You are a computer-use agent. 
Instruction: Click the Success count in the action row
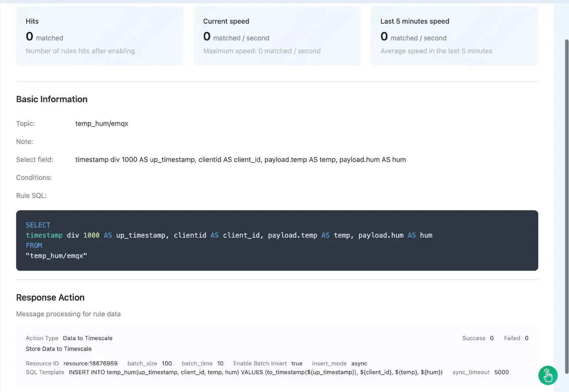point(492,338)
